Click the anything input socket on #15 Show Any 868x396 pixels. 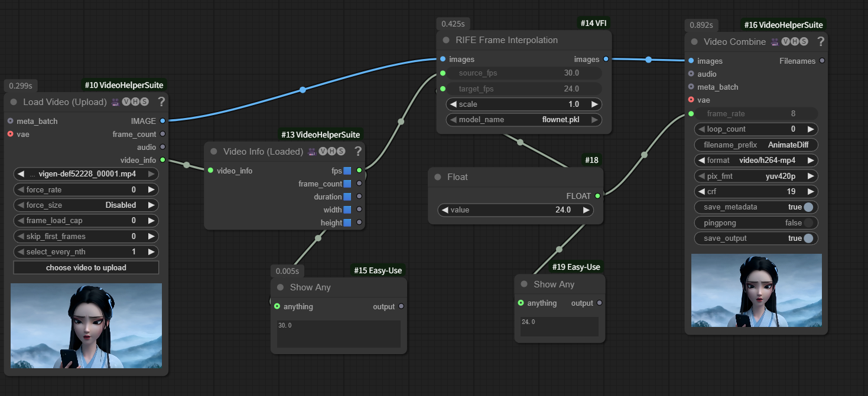click(277, 306)
